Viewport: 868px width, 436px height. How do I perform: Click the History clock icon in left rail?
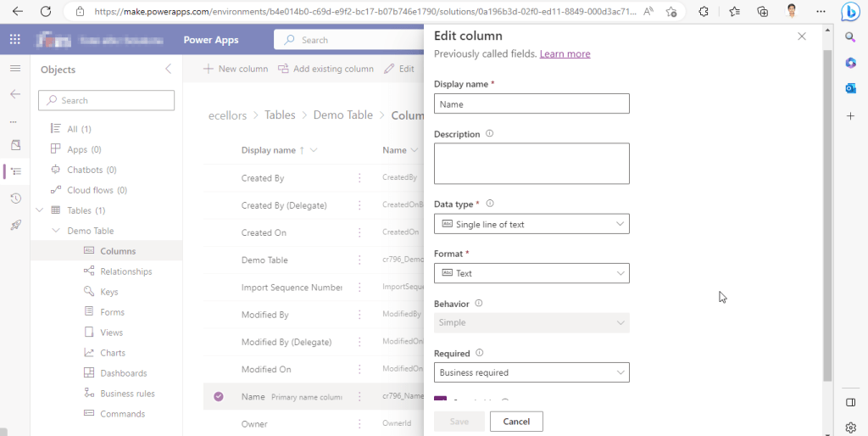click(x=15, y=198)
